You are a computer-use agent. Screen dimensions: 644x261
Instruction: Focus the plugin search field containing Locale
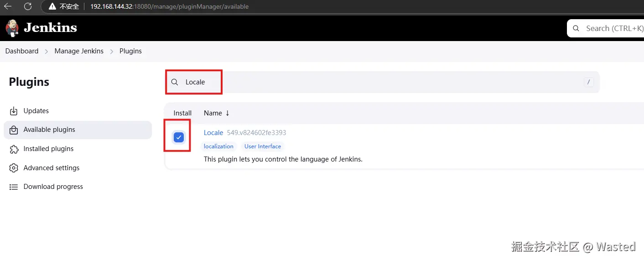(x=382, y=82)
